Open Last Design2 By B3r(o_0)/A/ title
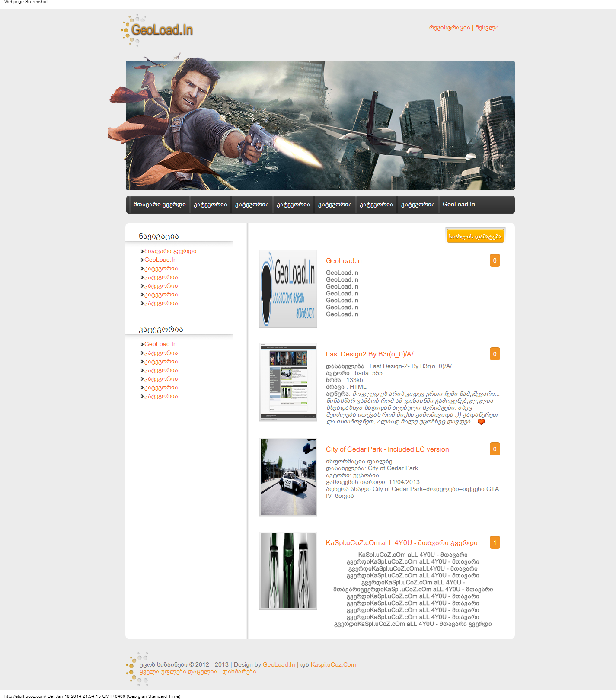Image resolution: width=616 pixels, height=699 pixels. (370, 354)
